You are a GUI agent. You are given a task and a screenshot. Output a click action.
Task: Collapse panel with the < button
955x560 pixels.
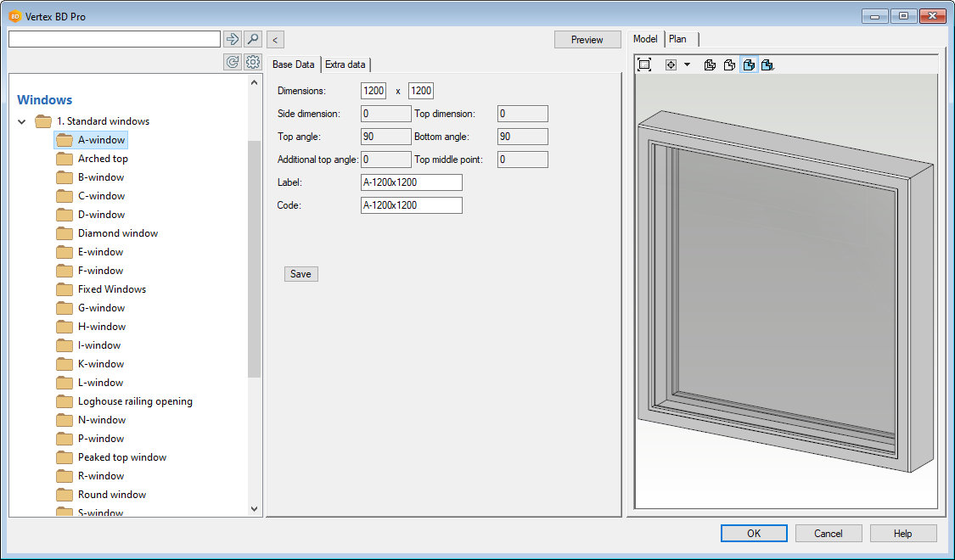pyautogui.click(x=275, y=40)
